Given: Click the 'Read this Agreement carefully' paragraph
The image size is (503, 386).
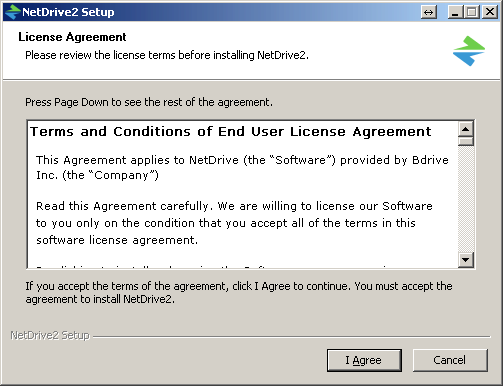Looking at the screenshot, I should [234, 223].
